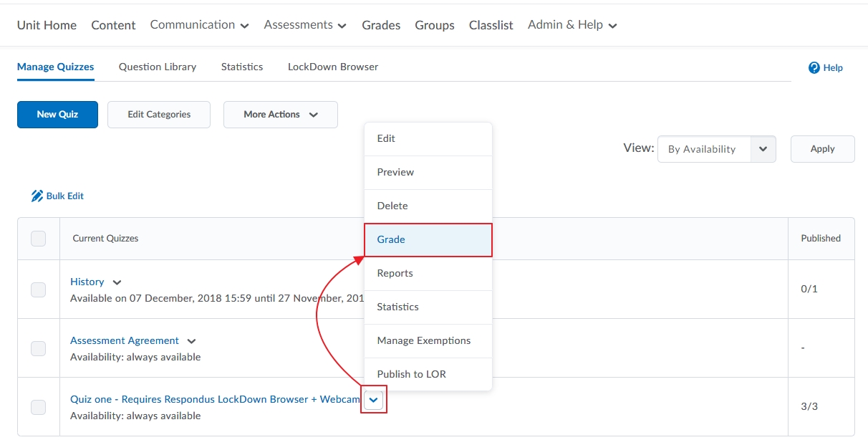Click the Bulk Edit pencil icon
The height and width of the screenshot is (445, 868).
37,196
